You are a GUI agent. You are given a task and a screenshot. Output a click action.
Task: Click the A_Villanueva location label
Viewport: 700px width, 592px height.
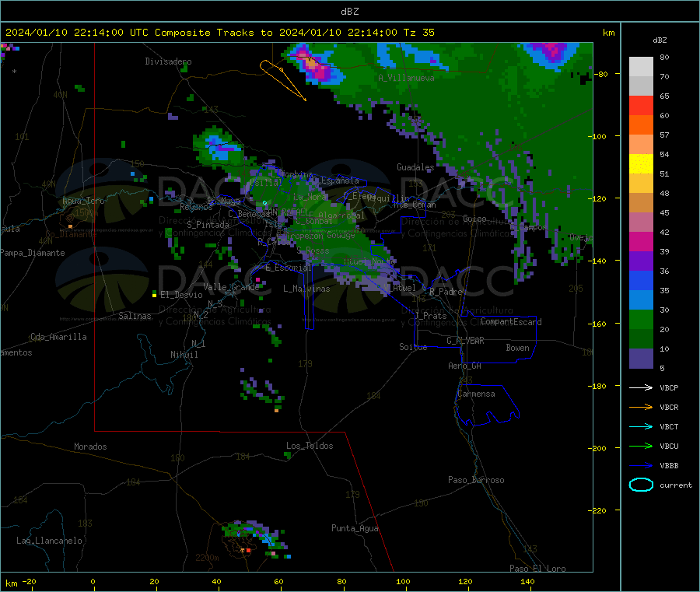click(x=406, y=78)
